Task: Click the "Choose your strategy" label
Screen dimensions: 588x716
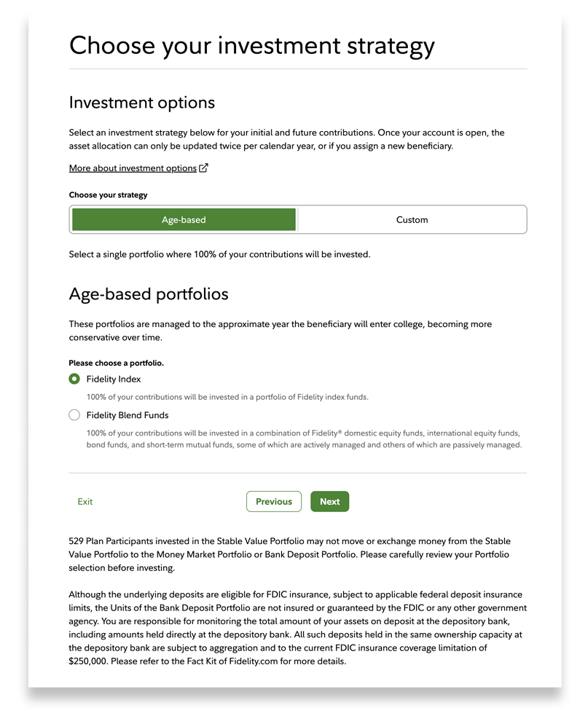Action: (x=108, y=195)
